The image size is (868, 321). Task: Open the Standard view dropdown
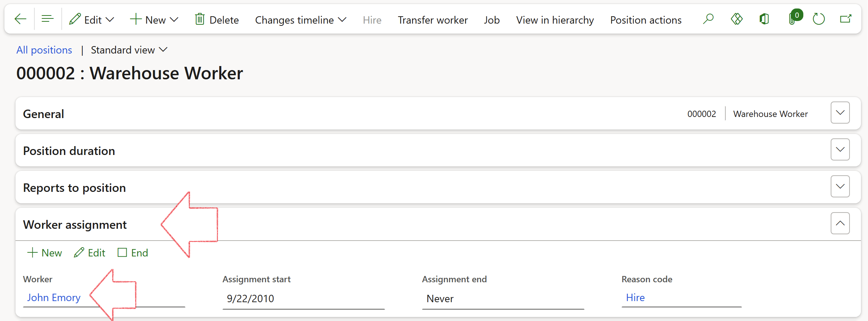(x=129, y=50)
